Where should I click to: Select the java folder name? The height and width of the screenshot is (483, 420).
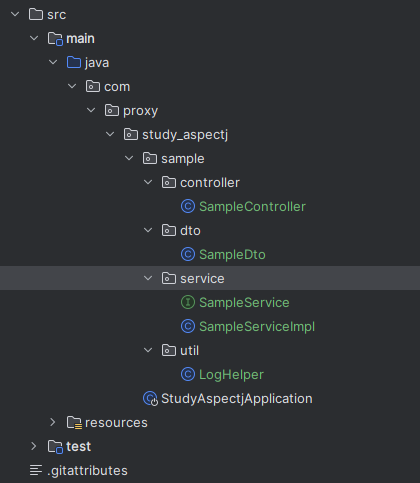click(97, 63)
